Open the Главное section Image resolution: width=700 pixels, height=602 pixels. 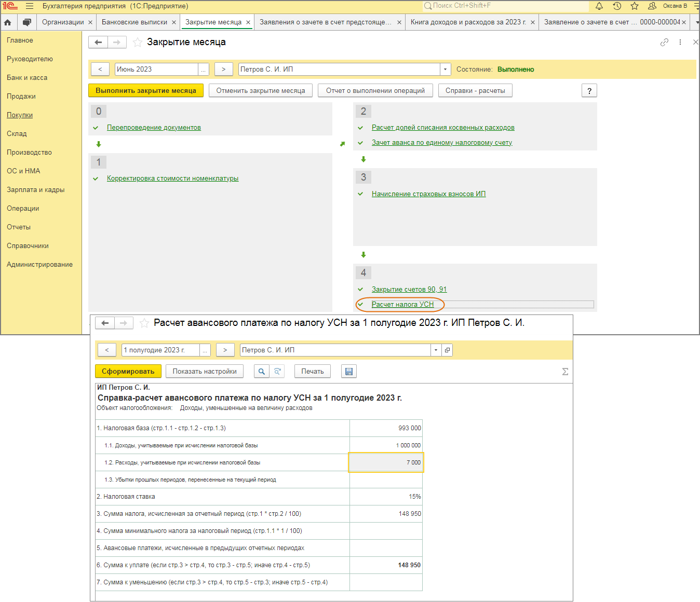click(x=20, y=40)
